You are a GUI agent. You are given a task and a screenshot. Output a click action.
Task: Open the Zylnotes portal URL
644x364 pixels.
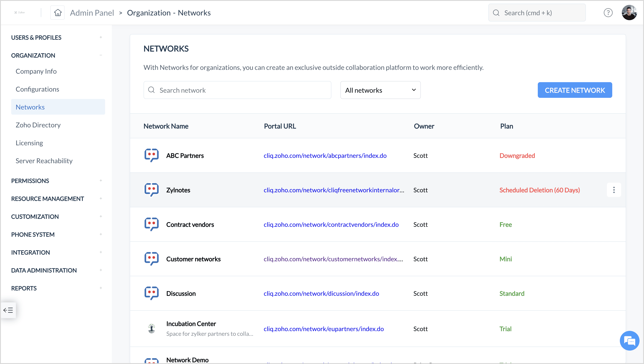[x=334, y=190]
